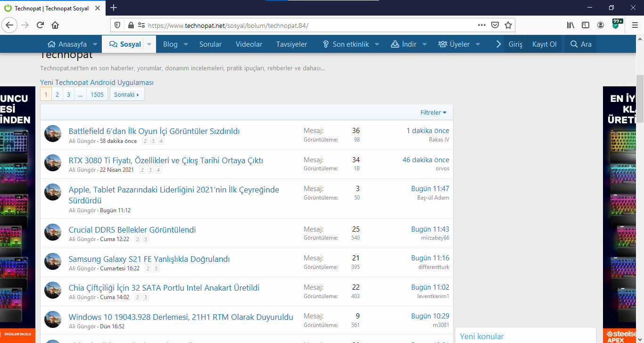Image resolution: width=644 pixels, height=343 pixels.
Task: Go back with the browser back arrow
Action: click(10, 25)
